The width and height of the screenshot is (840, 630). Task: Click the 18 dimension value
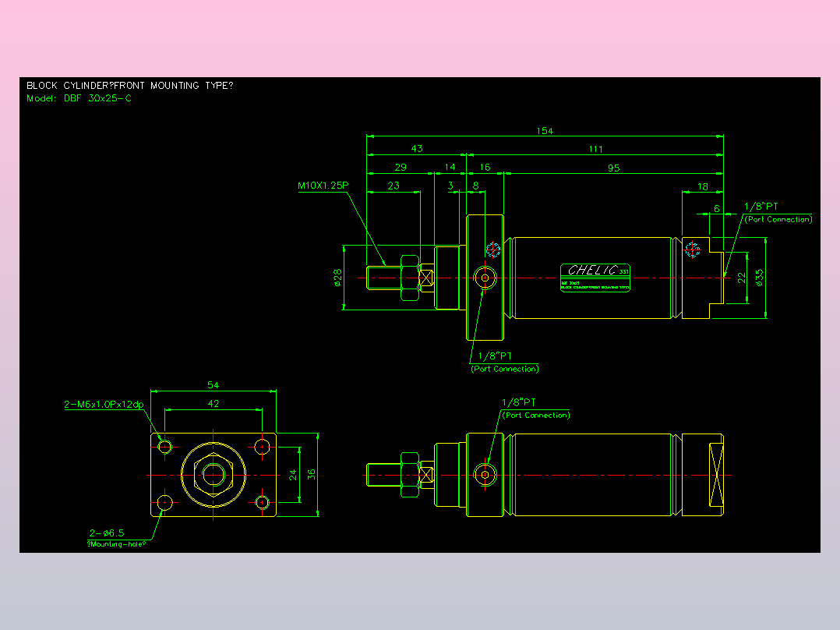click(702, 186)
